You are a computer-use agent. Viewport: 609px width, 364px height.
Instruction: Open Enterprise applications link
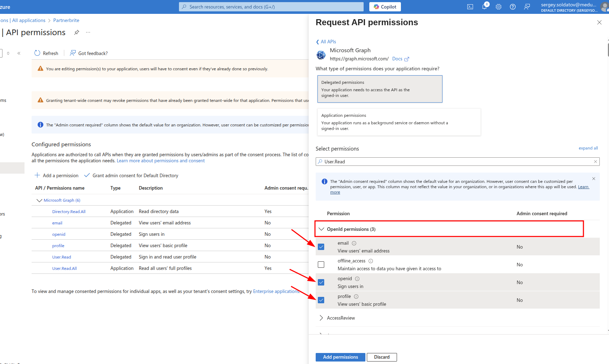276,292
